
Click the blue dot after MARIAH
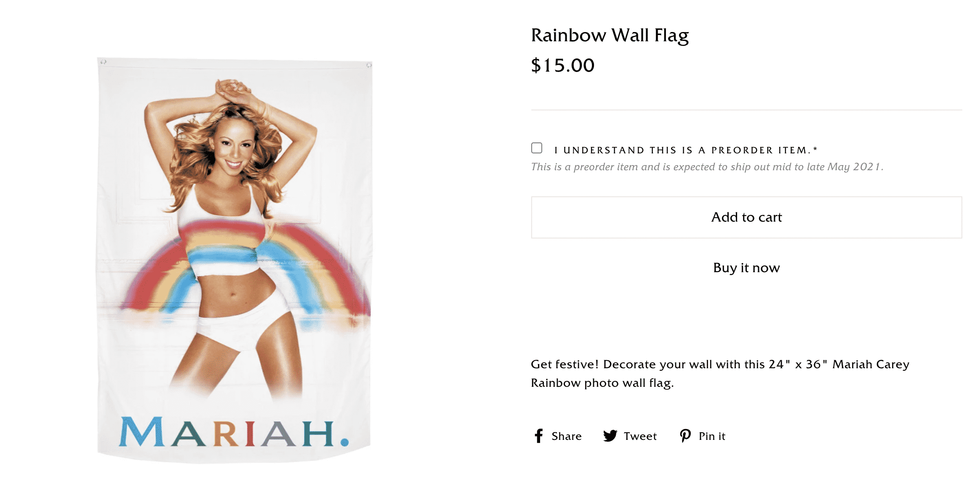[x=344, y=442]
